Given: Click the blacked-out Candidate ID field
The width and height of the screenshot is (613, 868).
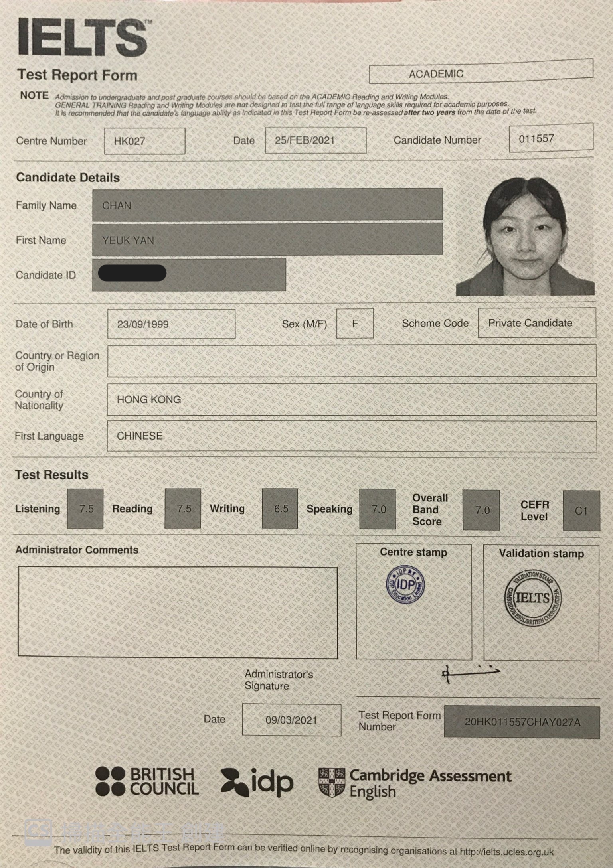Looking at the screenshot, I should coord(189,275).
